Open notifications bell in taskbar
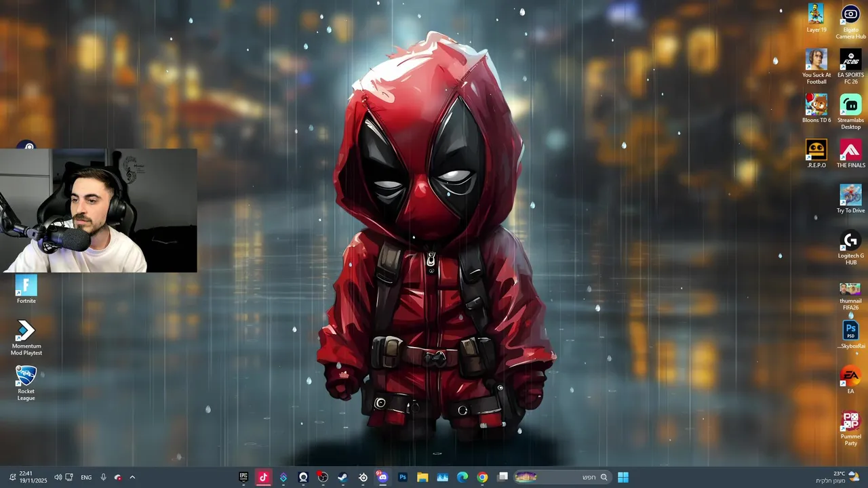 click(12, 477)
